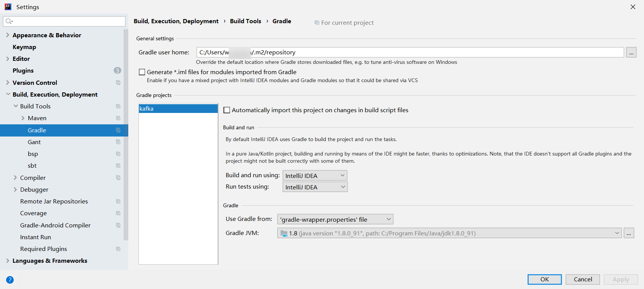Expand the Debugger node
This screenshot has height=289, width=644.
(x=15, y=189)
